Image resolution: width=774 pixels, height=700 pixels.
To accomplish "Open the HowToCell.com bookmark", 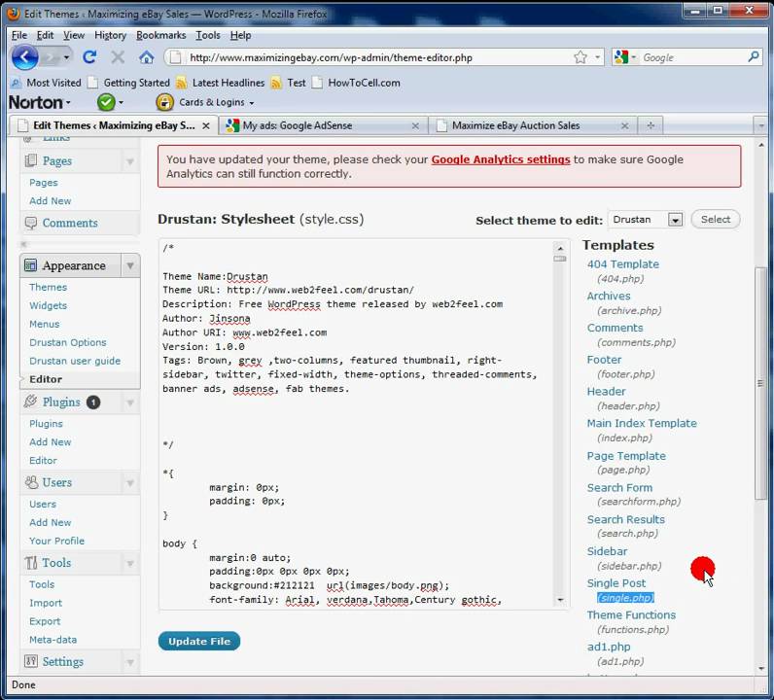I will (356, 83).
